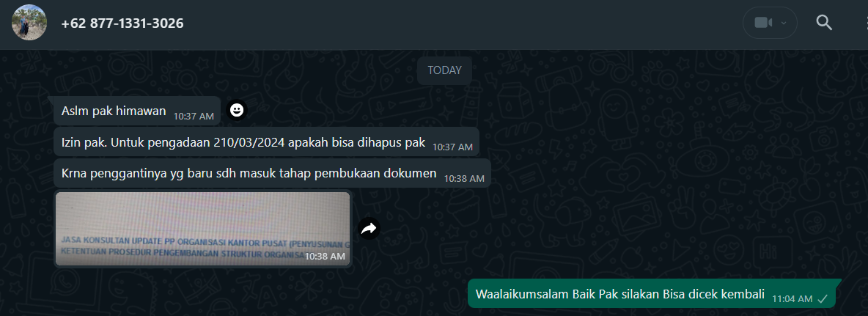
Task: Select the "Izin pak. Untuk pengadaan" message
Action: pos(266,142)
